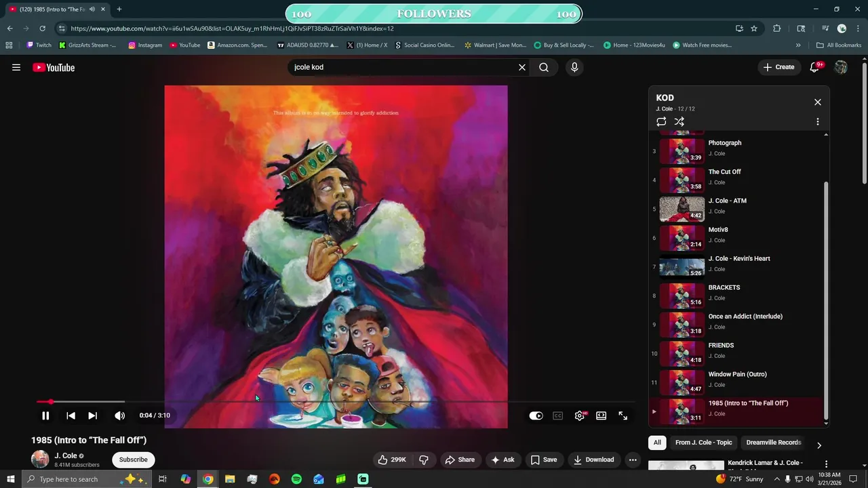Select the FRIENDS track
868x488 pixels.
pos(737,352)
